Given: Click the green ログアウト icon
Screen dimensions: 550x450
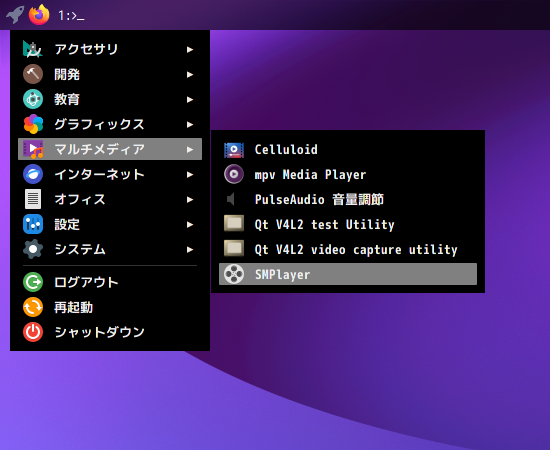Looking at the screenshot, I should pos(33,282).
